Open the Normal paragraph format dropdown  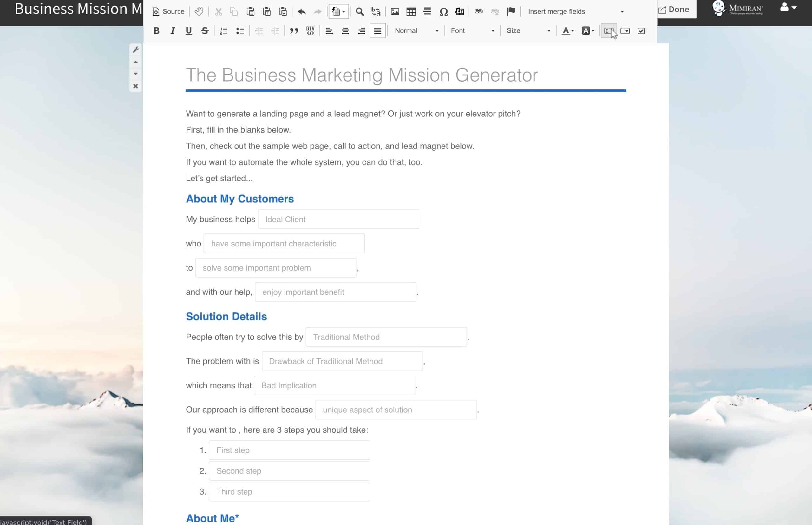click(416, 31)
